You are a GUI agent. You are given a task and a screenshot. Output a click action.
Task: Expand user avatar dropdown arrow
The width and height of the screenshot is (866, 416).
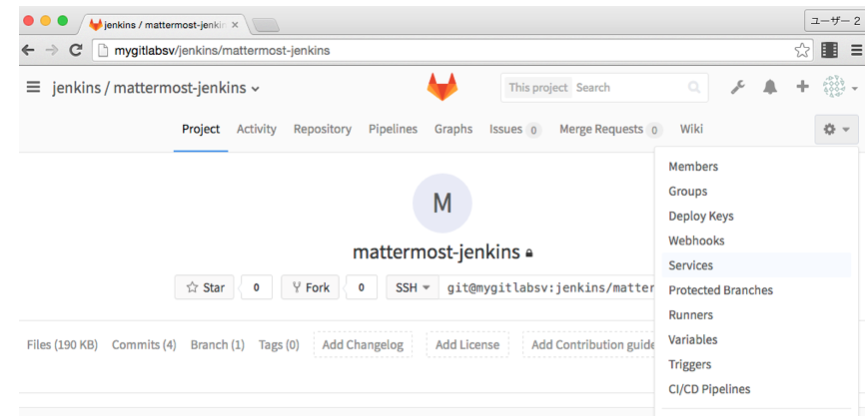pos(854,88)
